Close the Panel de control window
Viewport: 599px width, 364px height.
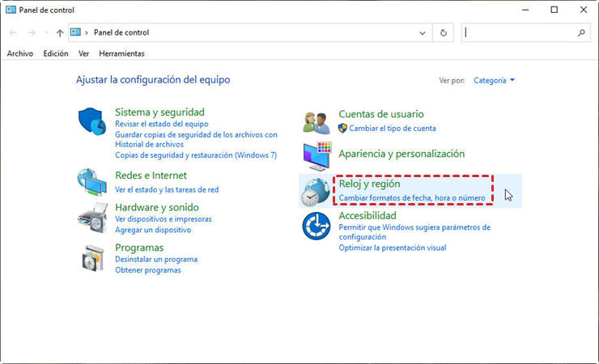[584, 10]
